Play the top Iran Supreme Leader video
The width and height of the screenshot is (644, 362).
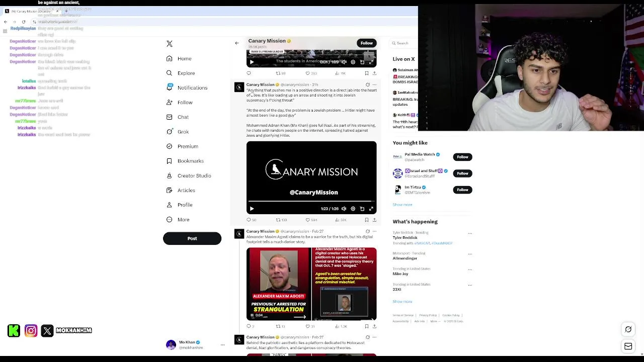252,62
